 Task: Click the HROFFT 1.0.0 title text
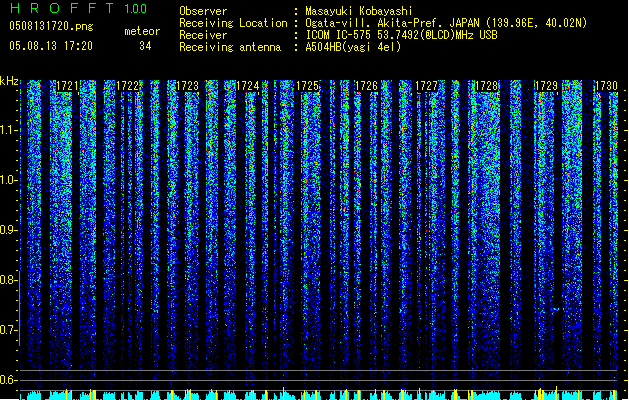pyautogui.click(x=79, y=8)
